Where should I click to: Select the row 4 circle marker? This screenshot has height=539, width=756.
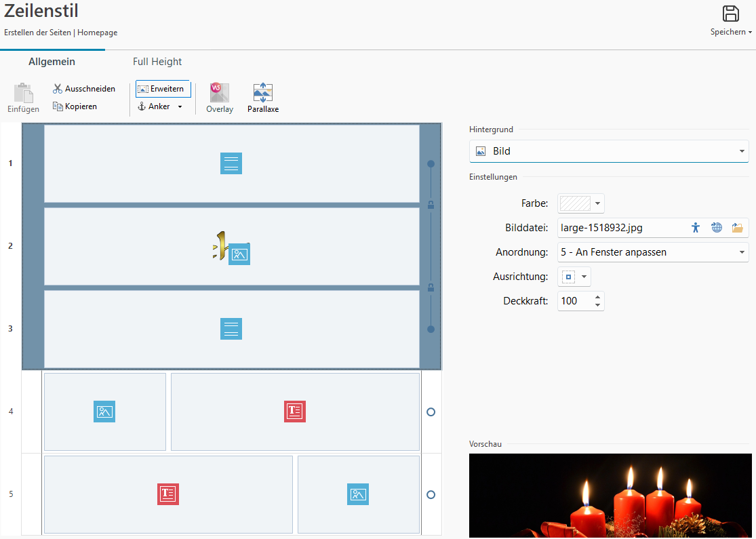[431, 412]
